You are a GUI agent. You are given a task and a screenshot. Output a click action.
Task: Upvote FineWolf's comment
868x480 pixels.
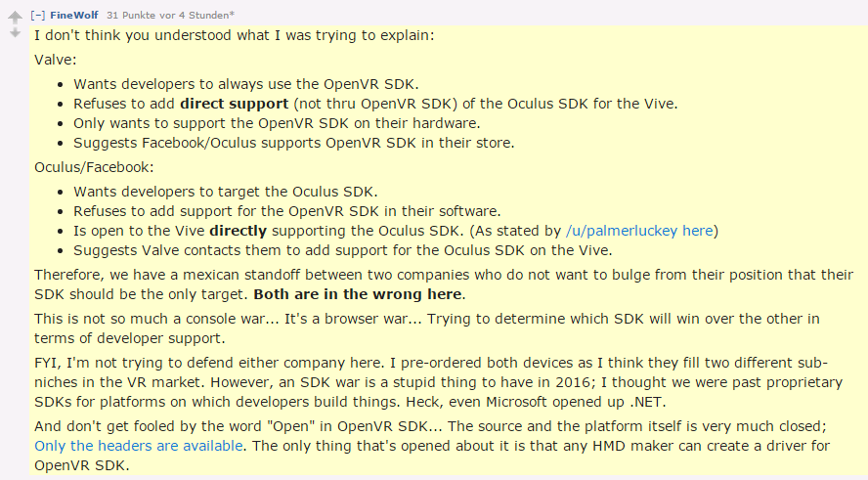pyautogui.click(x=15, y=18)
